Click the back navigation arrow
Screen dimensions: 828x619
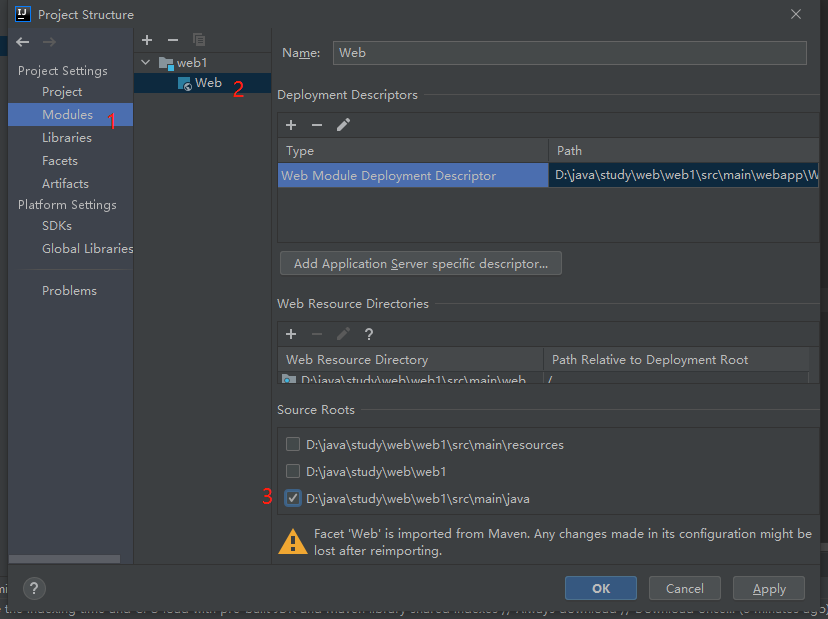point(23,42)
